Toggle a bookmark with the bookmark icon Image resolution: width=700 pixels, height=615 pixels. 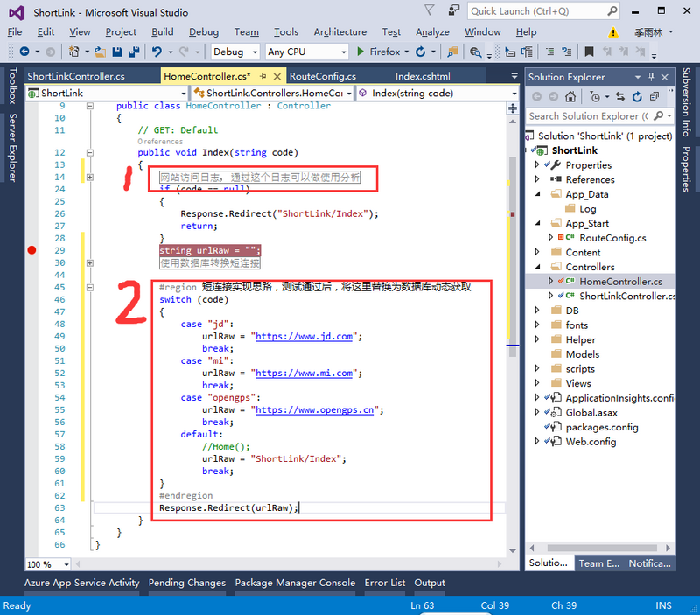[589, 52]
